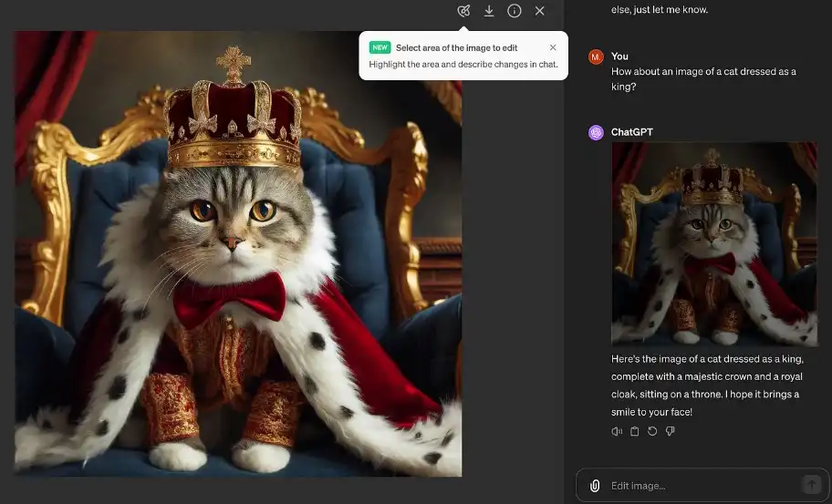This screenshot has width=832, height=504.
Task: Download the cat king image
Action: click(489, 11)
